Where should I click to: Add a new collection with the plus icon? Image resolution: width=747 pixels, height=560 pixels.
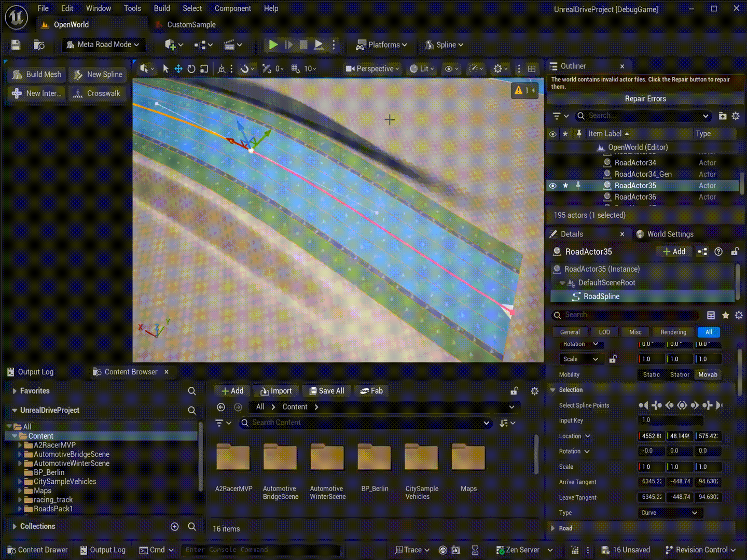click(175, 527)
